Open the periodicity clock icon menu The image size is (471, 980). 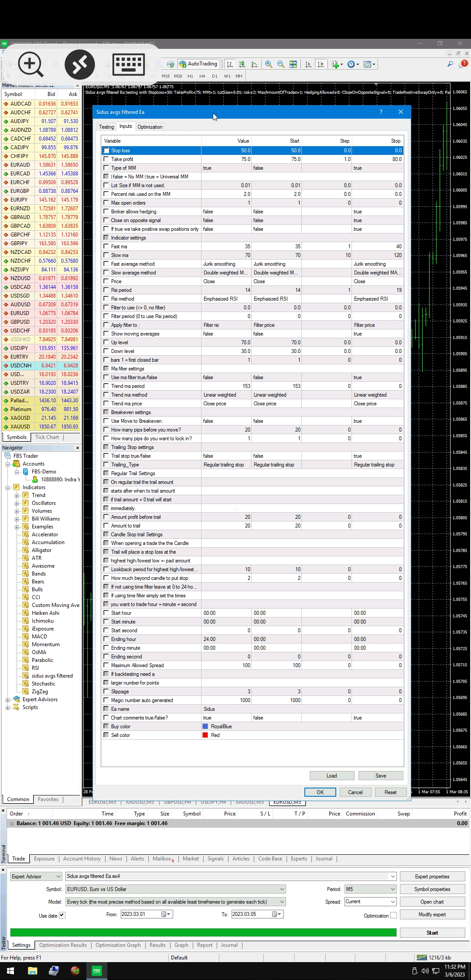point(353,64)
